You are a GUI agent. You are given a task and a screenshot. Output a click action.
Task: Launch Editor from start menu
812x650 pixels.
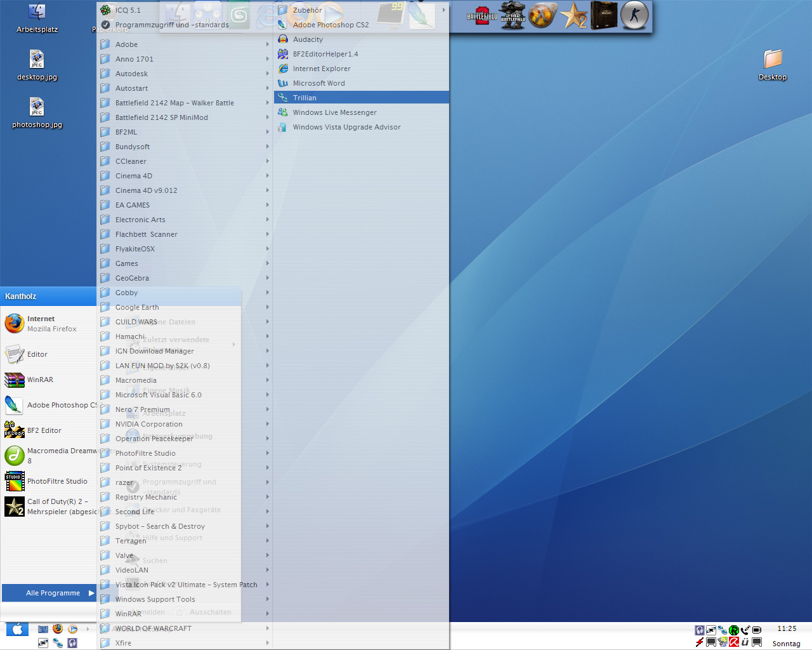[x=49, y=354]
